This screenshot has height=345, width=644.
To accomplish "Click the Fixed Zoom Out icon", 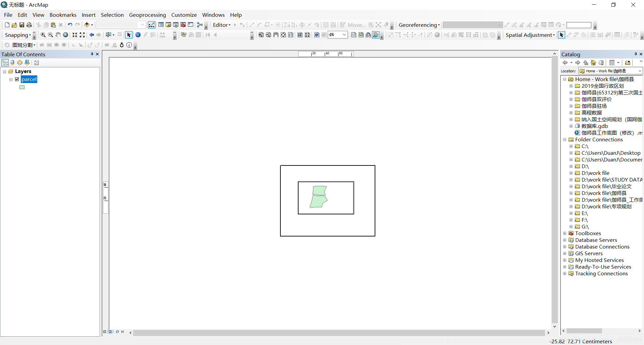I will pyautogui.click(x=82, y=35).
